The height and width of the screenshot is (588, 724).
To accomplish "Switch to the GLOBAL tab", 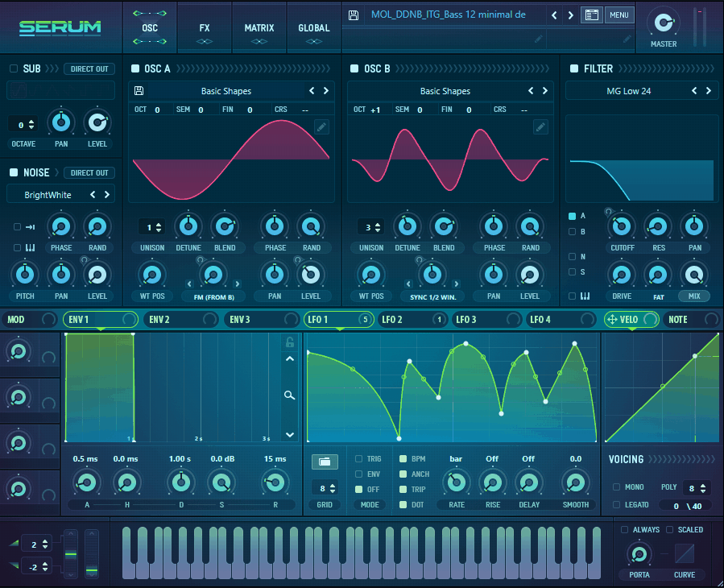I will point(314,27).
